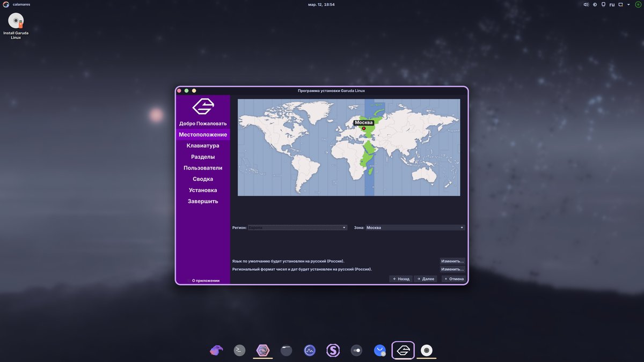The image size is (644, 362).
Task: Expand the Регион dropdown
Action: (297, 228)
